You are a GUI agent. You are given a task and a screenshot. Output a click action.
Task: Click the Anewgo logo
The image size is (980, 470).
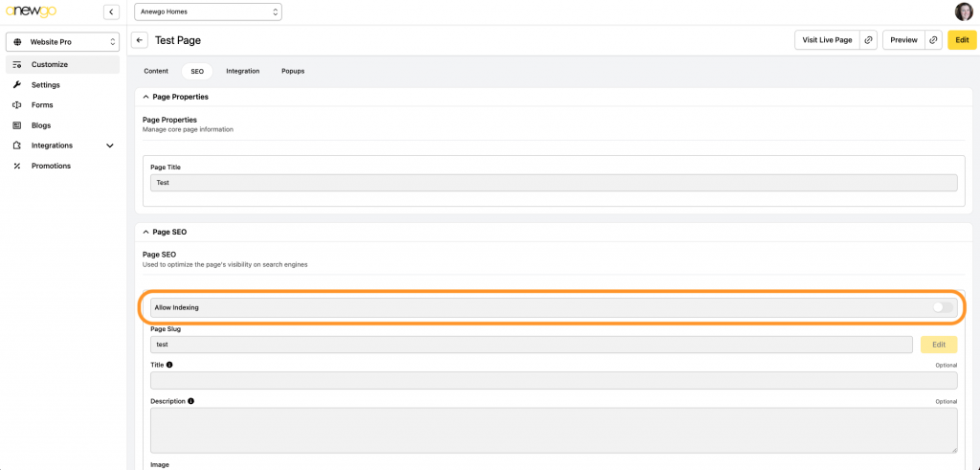click(x=33, y=12)
